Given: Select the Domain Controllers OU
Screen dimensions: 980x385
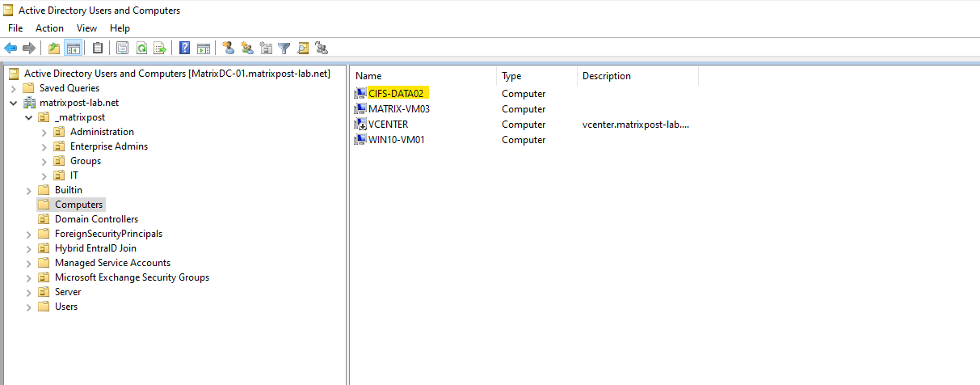Looking at the screenshot, I should [96, 219].
